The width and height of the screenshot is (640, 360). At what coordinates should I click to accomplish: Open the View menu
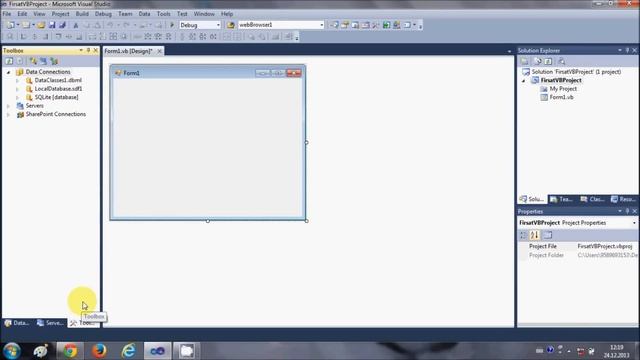tap(39, 14)
